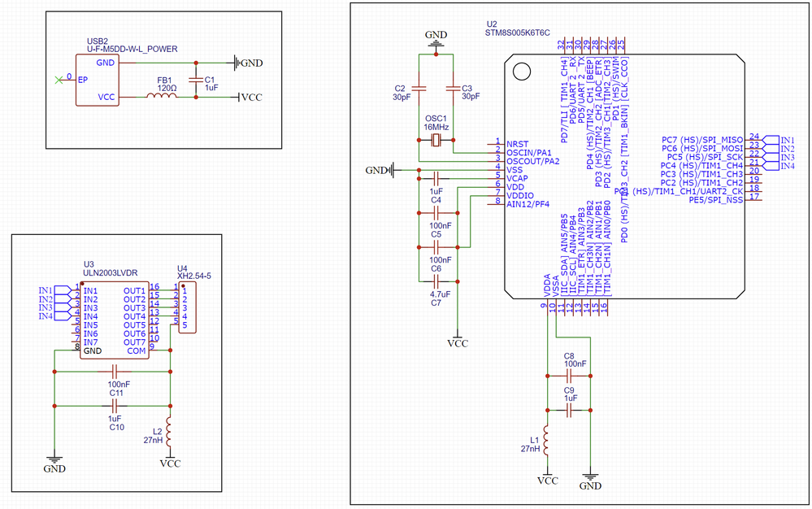
Task: Select inductor L1 symbol
Action: click(x=547, y=440)
